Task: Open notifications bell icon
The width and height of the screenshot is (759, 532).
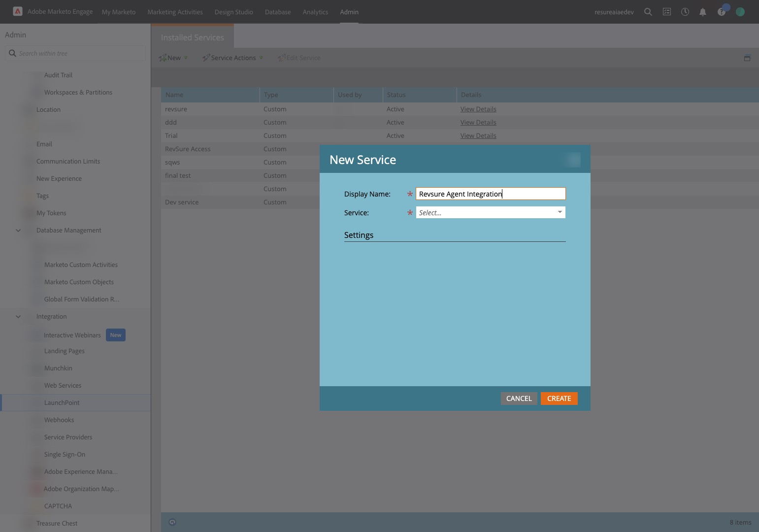Action: [x=703, y=12]
